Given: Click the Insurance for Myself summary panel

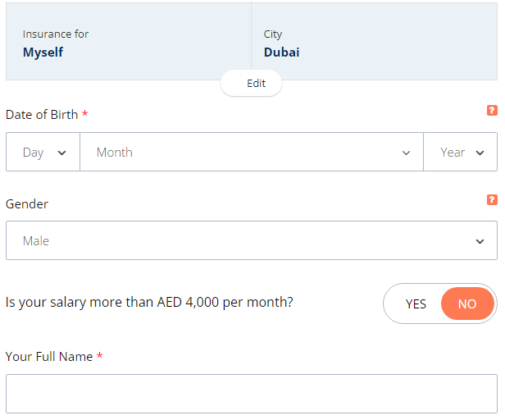Looking at the screenshot, I should click(129, 42).
